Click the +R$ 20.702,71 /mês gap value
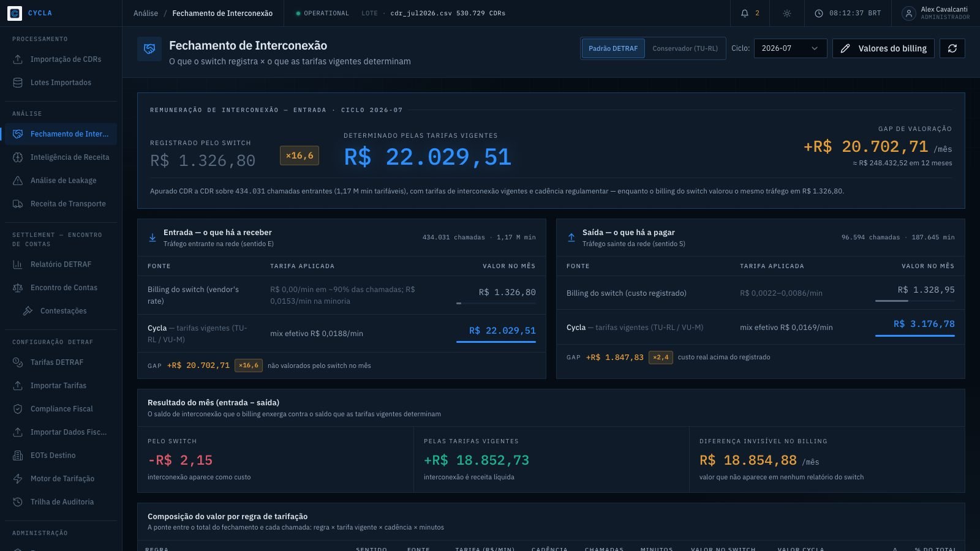Viewport: 980px width, 551px height. [x=878, y=147]
